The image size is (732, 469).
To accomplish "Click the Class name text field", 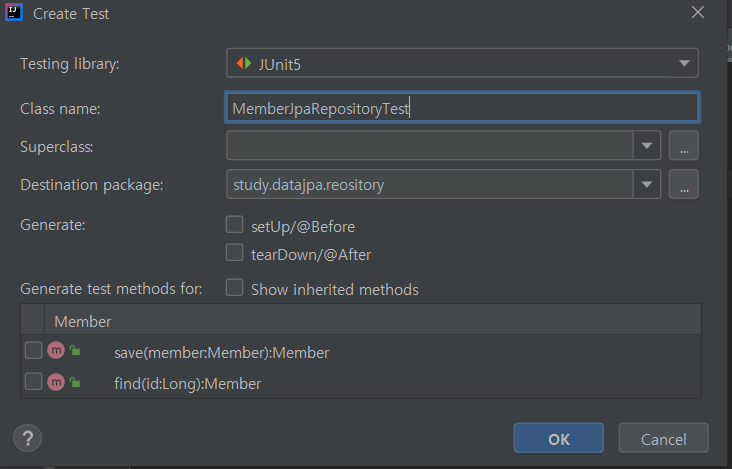I will (x=462, y=108).
